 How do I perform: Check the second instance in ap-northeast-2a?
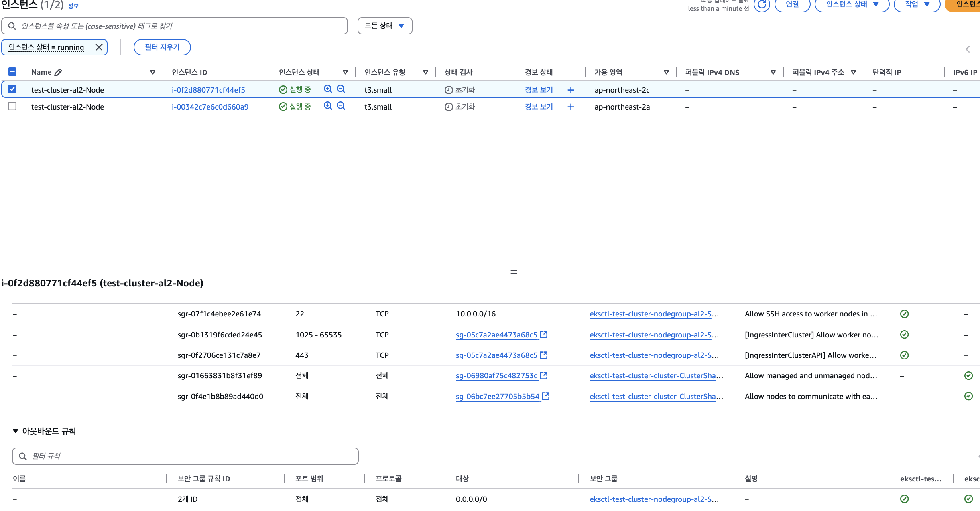pos(12,106)
